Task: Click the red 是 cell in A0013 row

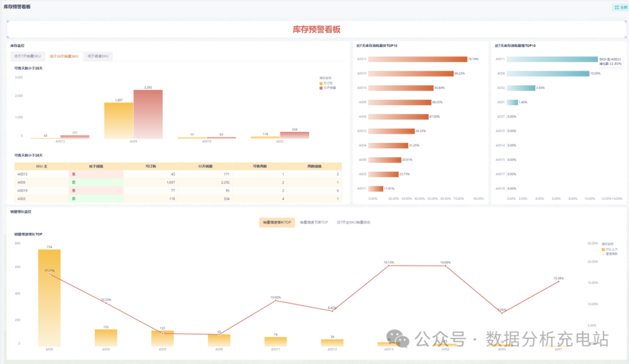Action: pyautogui.click(x=96, y=174)
